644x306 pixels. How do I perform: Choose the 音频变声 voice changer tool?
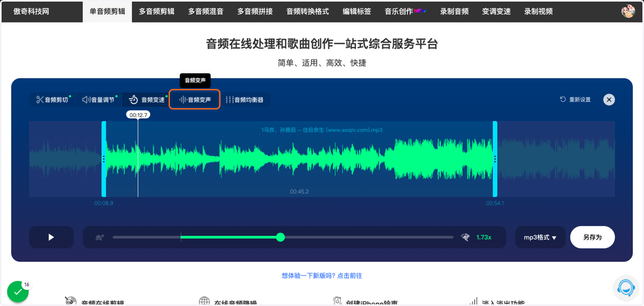click(195, 100)
